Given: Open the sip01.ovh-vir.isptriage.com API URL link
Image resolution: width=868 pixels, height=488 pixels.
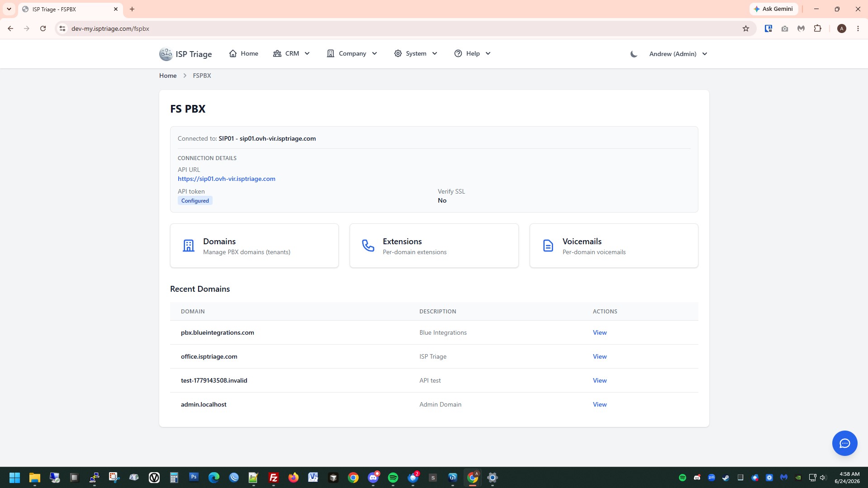Looking at the screenshot, I should click(x=227, y=179).
